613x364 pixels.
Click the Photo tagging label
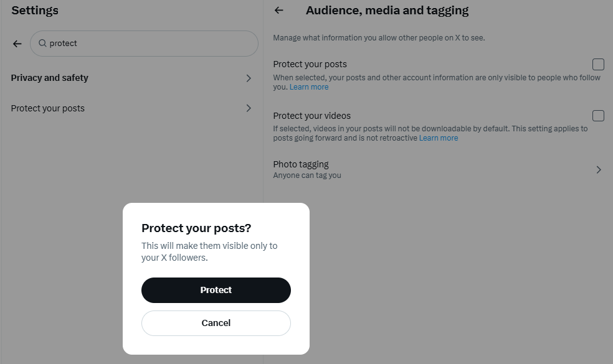tap(301, 164)
